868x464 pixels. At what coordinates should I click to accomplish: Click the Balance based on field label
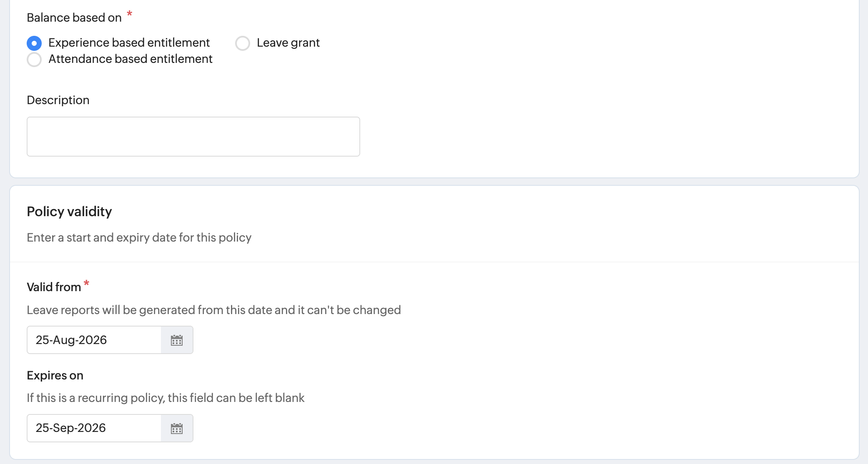(x=74, y=17)
